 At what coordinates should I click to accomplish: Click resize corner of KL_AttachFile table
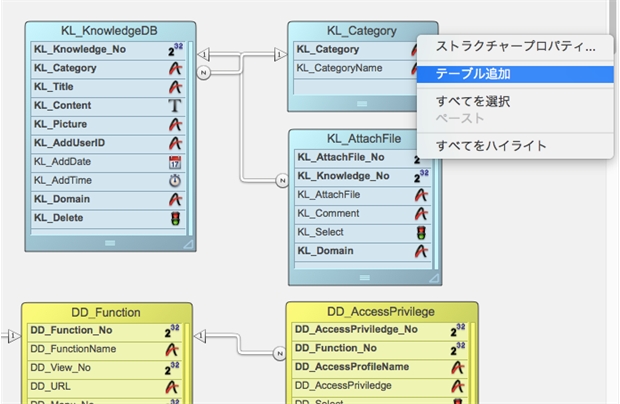(434, 278)
